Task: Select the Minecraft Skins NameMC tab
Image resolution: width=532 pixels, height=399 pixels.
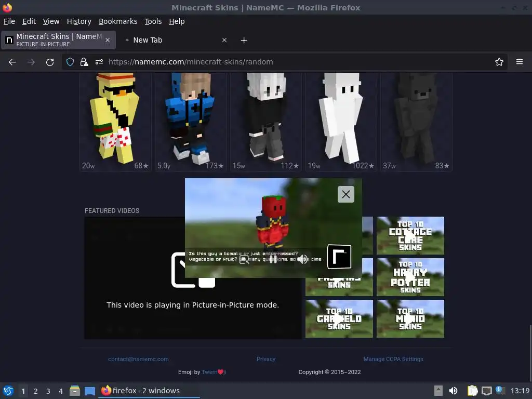Action: [x=58, y=40]
